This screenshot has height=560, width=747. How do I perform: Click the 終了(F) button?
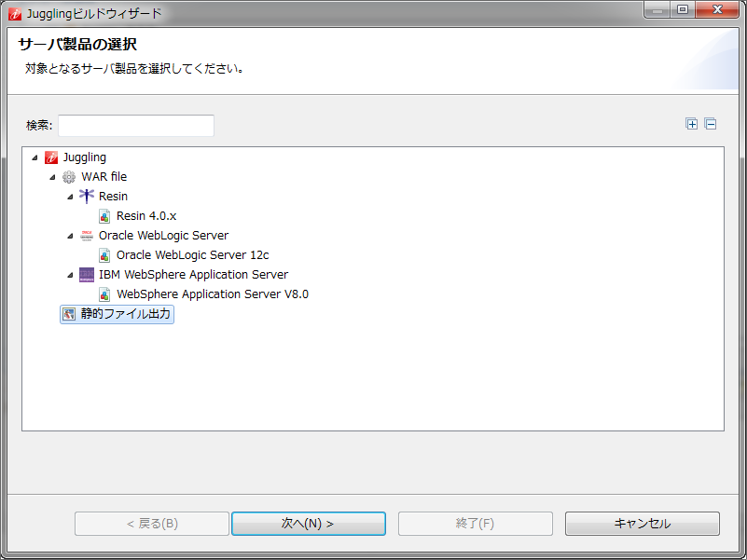pyautogui.click(x=476, y=524)
